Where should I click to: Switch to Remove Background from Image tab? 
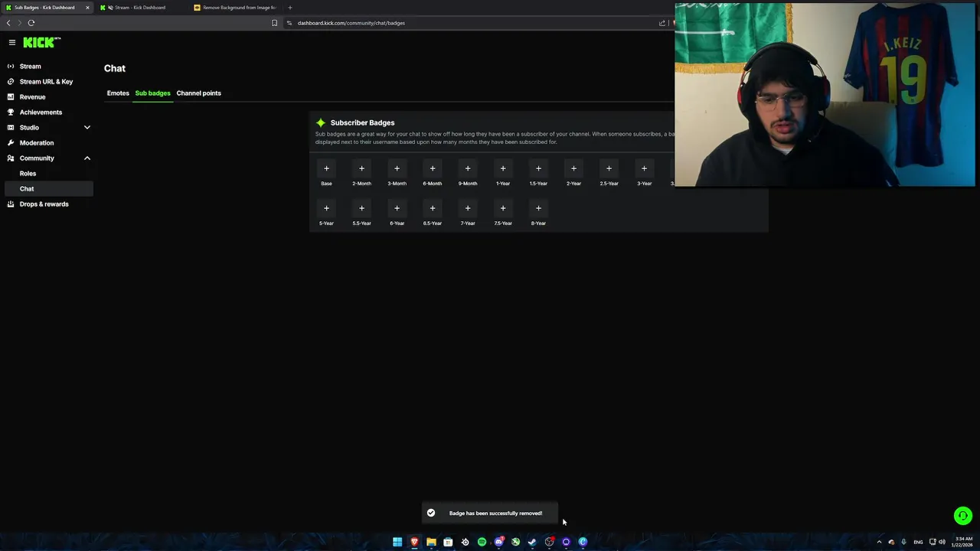234,8
